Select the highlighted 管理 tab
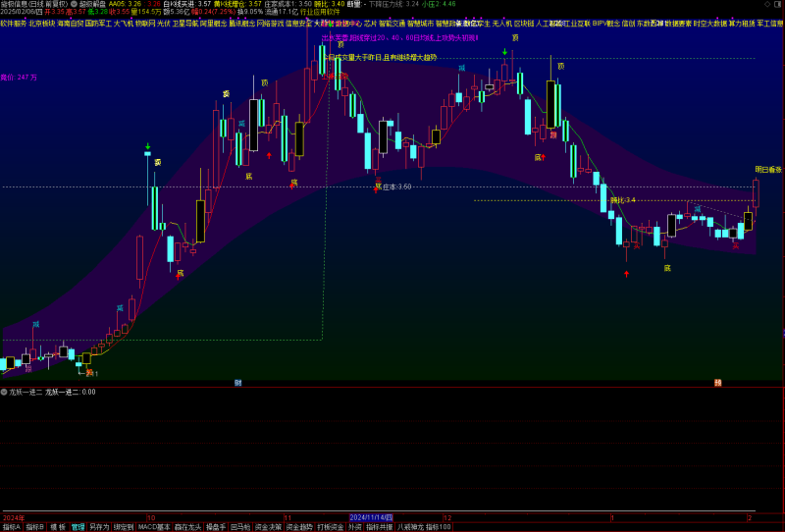This screenshot has height=532, width=785. [78, 527]
